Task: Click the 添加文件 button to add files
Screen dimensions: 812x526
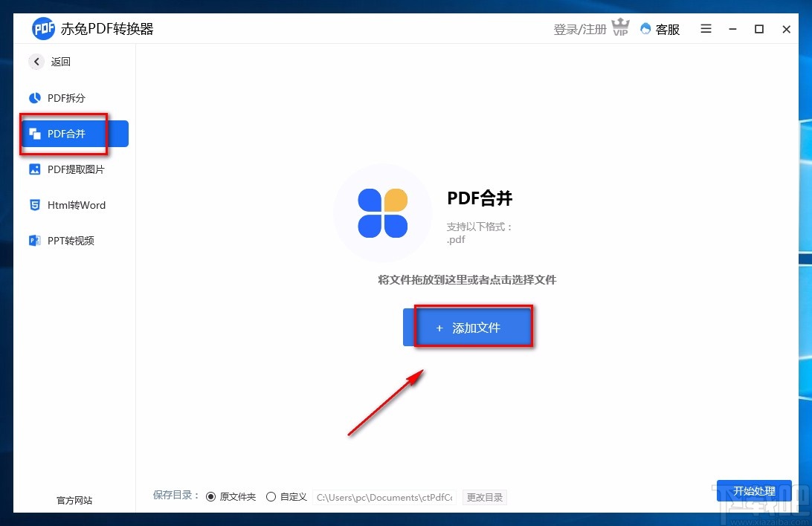Action: tap(473, 327)
